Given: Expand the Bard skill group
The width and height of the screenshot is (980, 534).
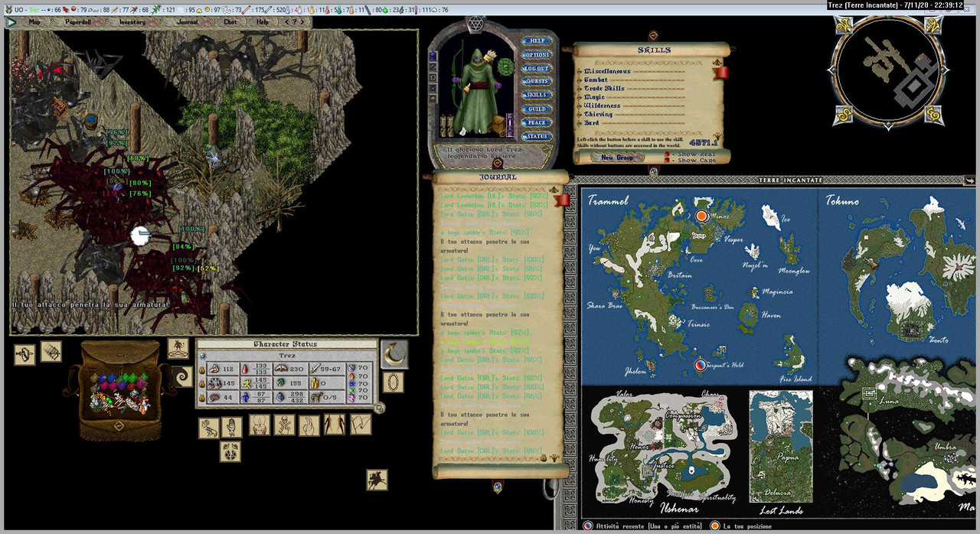Looking at the screenshot, I should [x=580, y=123].
